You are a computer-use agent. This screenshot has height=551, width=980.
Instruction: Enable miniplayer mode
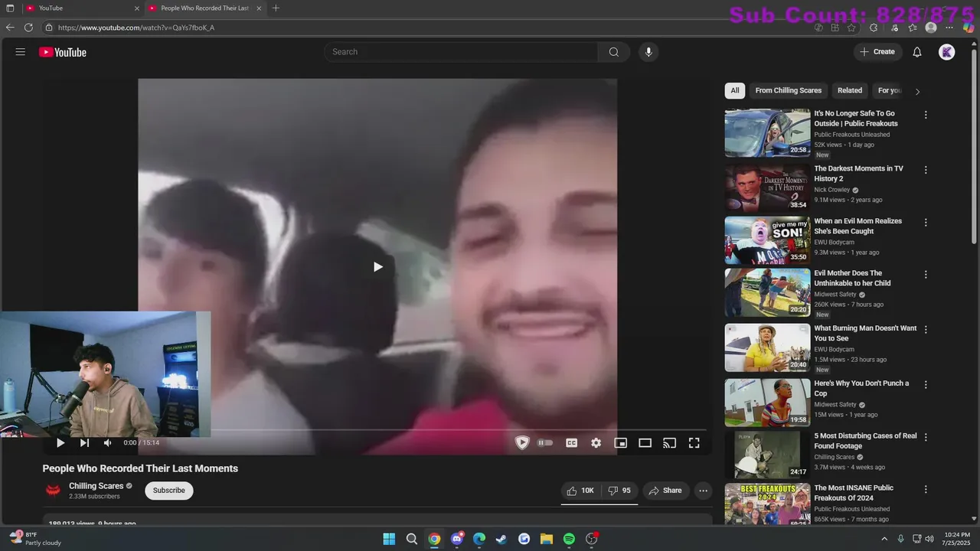pos(621,443)
